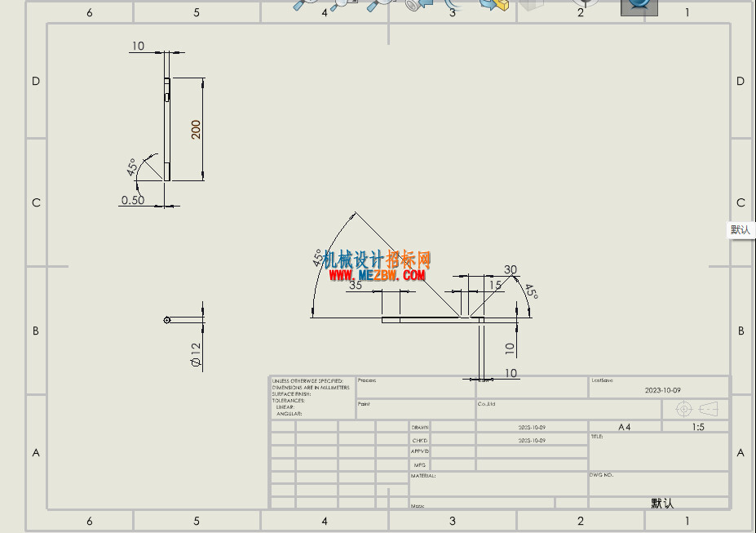Click the Paint field in title block
Viewport: 756px width, 533px height.
416,409
